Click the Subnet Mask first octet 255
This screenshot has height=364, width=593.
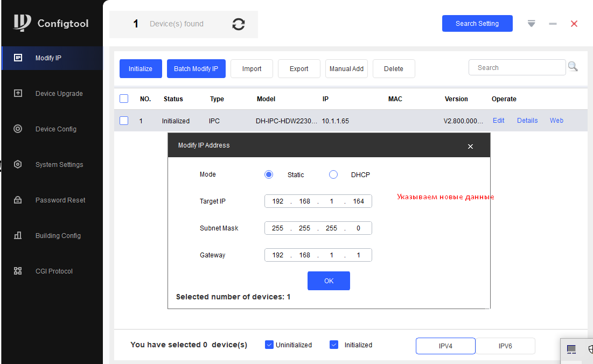(277, 228)
